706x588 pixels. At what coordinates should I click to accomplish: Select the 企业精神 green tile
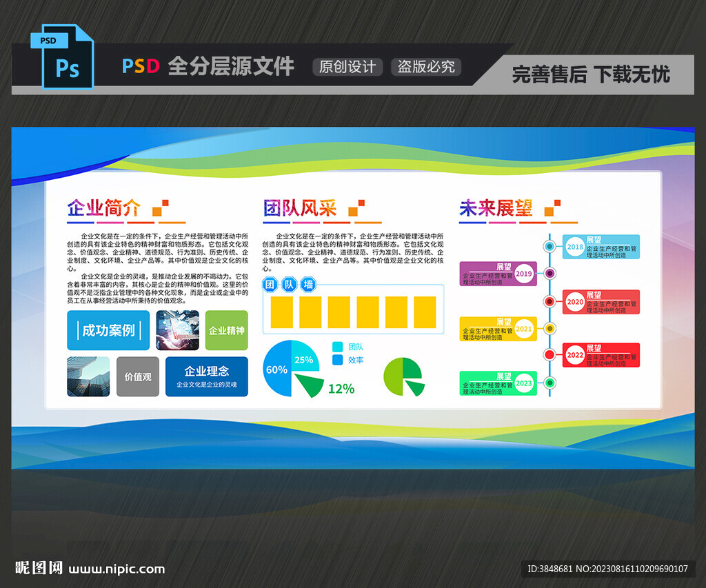point(226,330)
